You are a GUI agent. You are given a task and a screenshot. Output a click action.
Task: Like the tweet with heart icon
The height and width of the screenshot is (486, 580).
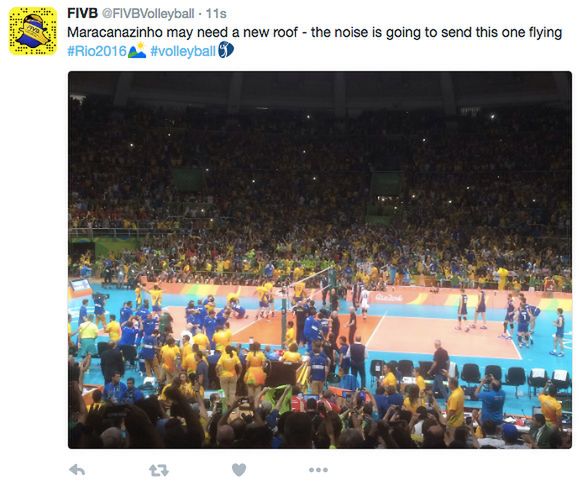click(x=239, y=470)
